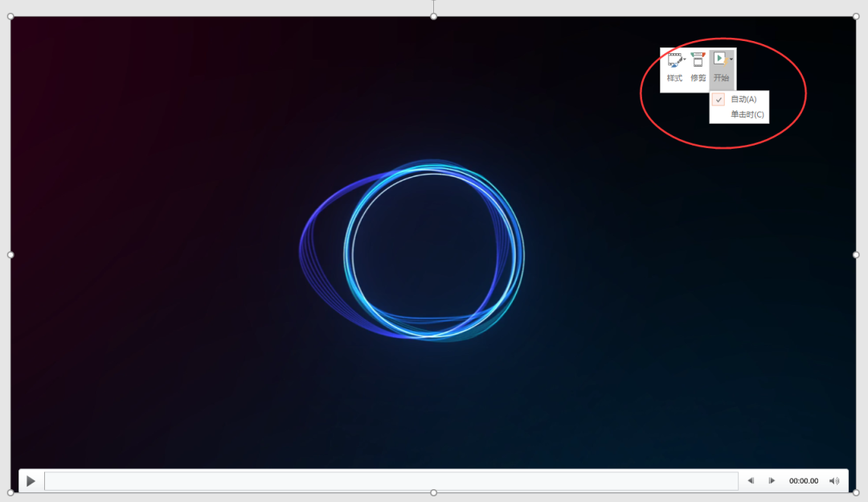Screen dimensions: 868x502
Task: Click the top-center edge resize handle
Action: 433,17
